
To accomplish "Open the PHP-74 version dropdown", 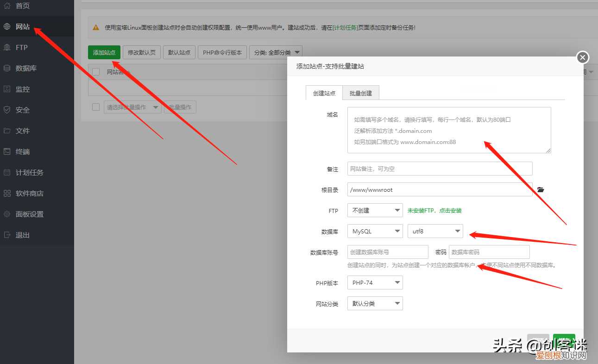I will tap(374, 282).
